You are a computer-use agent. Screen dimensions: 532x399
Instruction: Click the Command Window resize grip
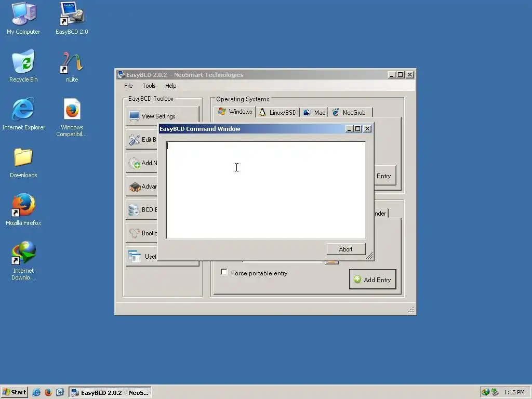click(x=369, y=256)
